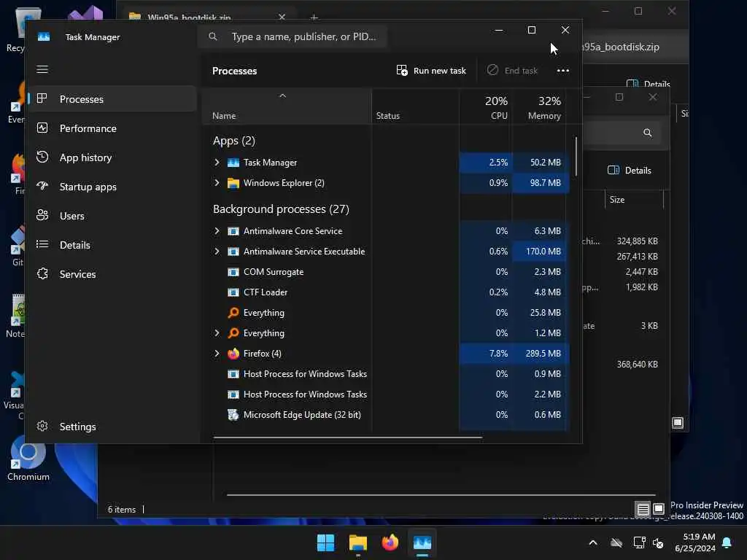Select first Host Process for Windows Tasks
The image size is (747, 560).
click(305, 374)
